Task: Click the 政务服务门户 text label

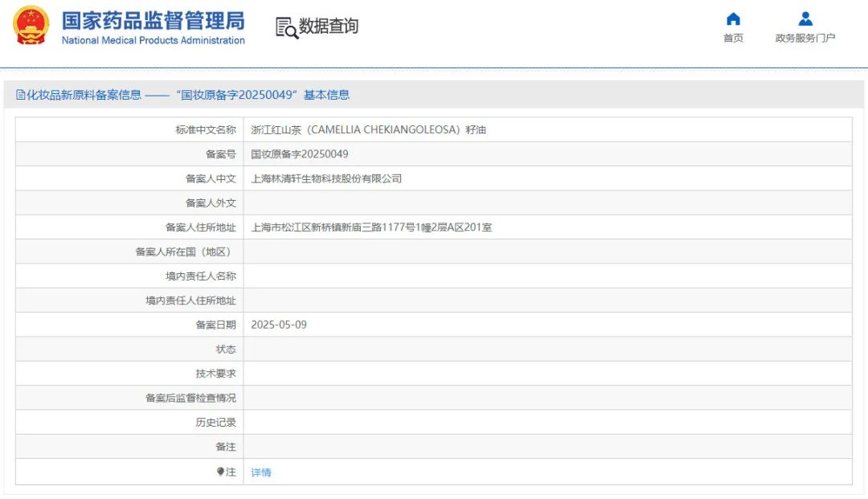Action: 805,38
